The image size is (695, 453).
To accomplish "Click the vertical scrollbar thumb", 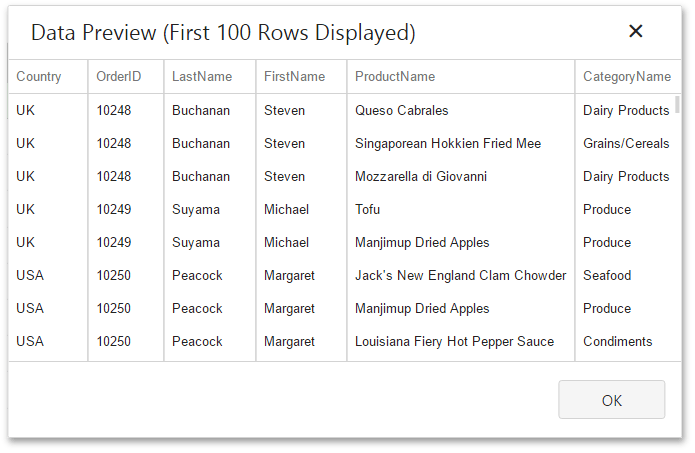I will (678, 104).
